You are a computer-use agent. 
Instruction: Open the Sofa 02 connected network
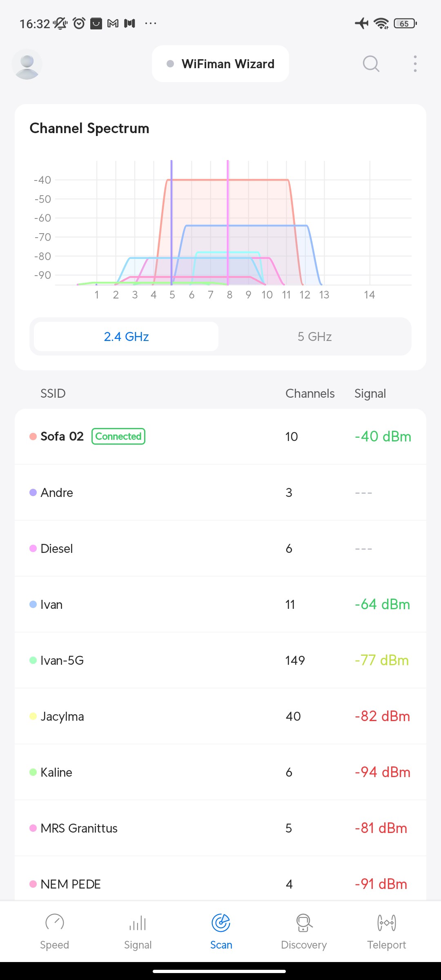click(x=220, y=437)
